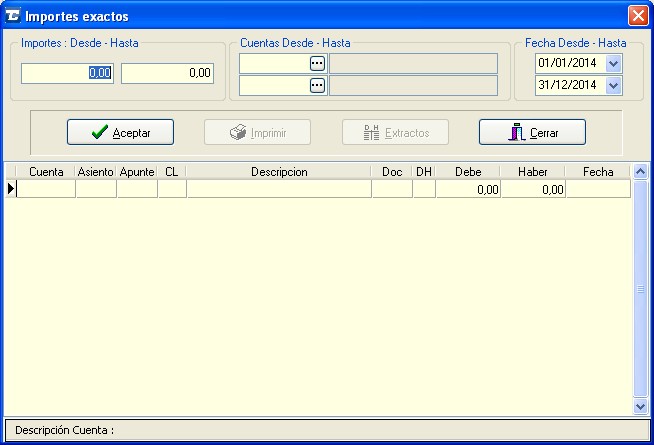Click the red X window close button
Screen dimensions: 654x445
click(638, 16)
